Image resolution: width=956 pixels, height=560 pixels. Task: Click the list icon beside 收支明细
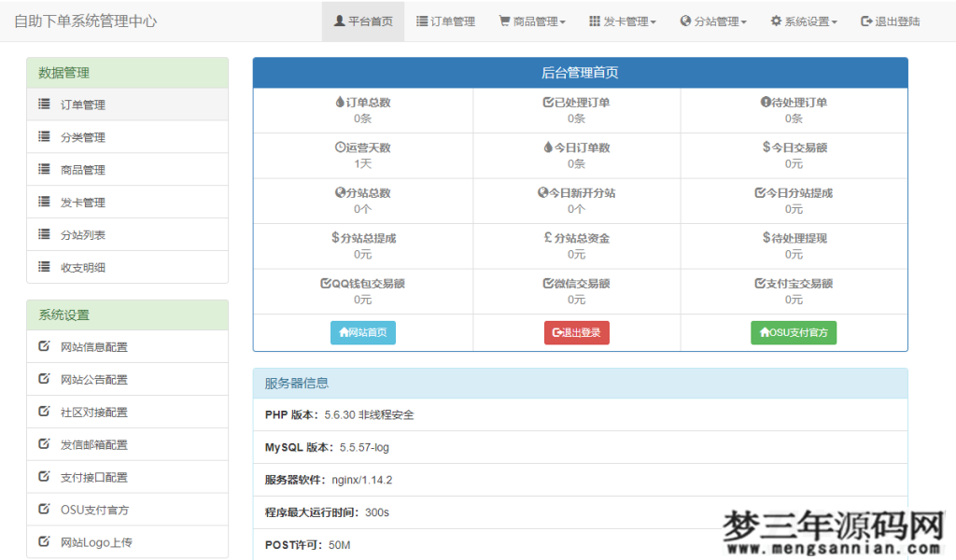point(43,267)
